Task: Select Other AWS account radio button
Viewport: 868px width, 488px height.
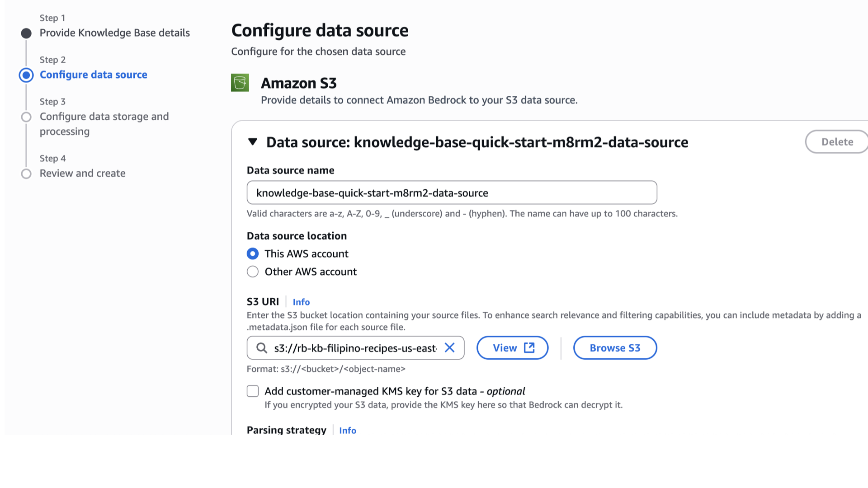Action: [253, 272]
